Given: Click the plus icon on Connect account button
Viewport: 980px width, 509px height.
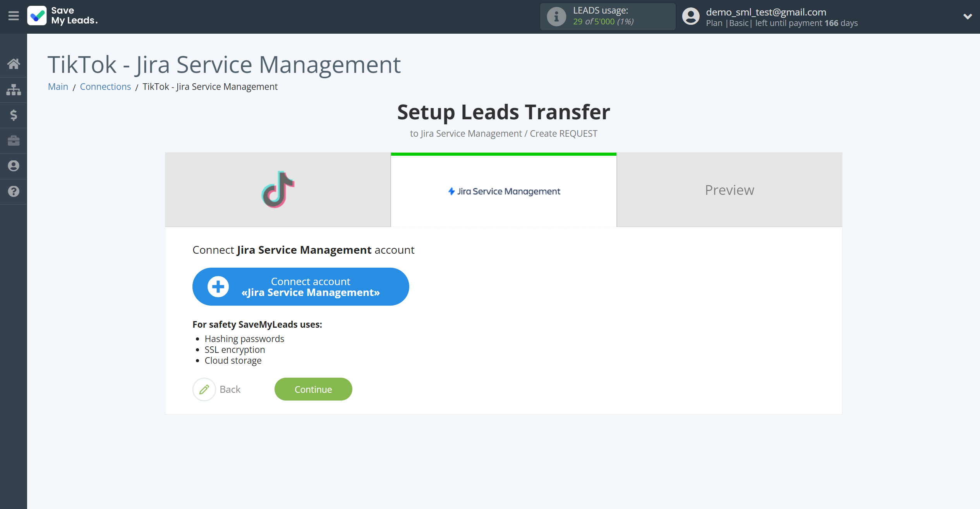Looking at the screenshot, I should (218, 287).
